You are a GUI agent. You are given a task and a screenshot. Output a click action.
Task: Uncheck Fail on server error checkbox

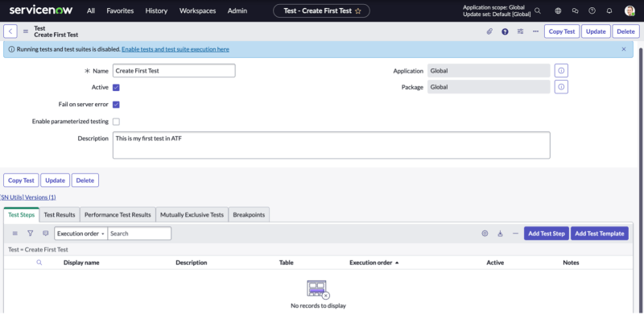[x=116, y=105]
